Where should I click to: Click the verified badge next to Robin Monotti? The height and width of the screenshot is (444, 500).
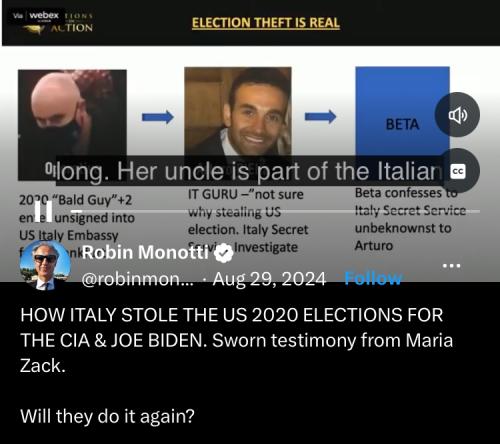click(x=223, y=253)
